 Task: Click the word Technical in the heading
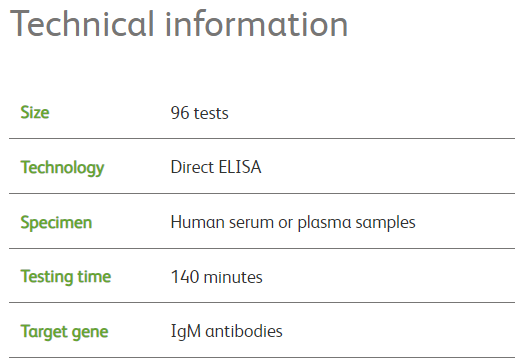click(x=82, y=24)
